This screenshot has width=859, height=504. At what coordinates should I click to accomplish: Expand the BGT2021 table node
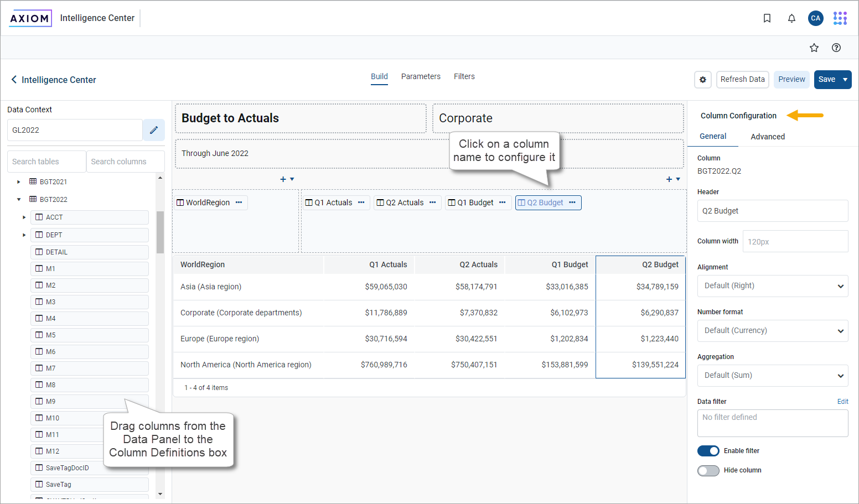pyautogui.click(x=18, y=181)
